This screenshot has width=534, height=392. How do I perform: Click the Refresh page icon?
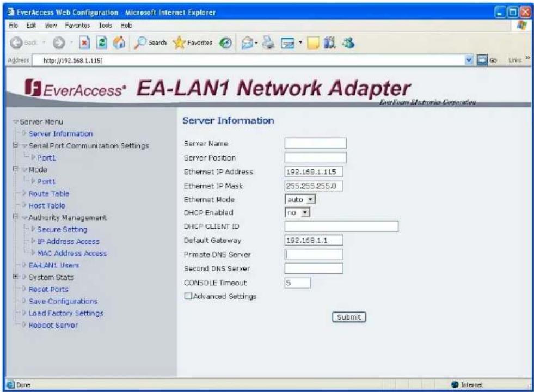click(x=102, y=43)
